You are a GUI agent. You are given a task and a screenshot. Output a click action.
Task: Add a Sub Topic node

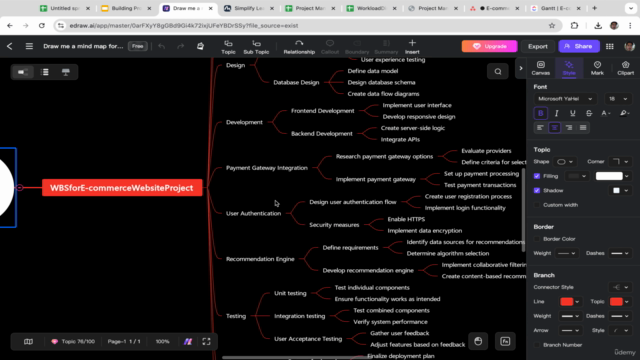[256, 47]
